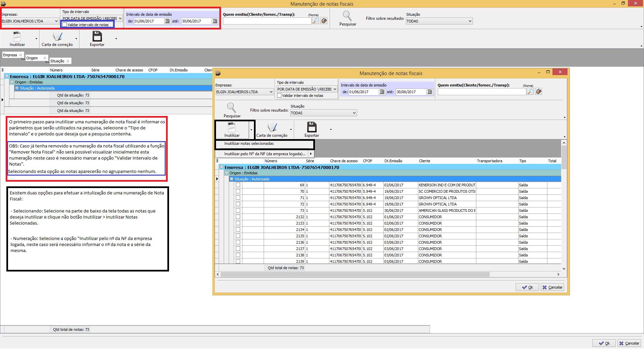Check the box for nota 73
The image size is (644, 362).
[x=238, y=210]
